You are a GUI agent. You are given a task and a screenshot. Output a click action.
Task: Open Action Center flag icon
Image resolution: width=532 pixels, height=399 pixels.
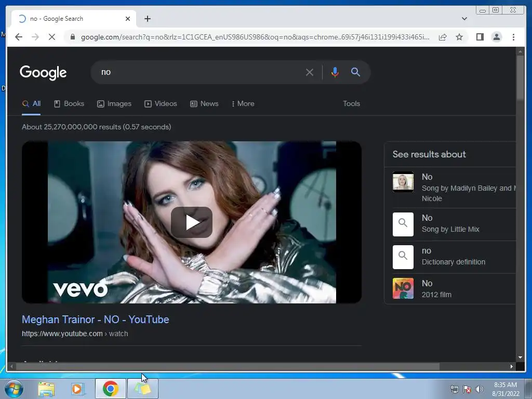pos(467,389)
